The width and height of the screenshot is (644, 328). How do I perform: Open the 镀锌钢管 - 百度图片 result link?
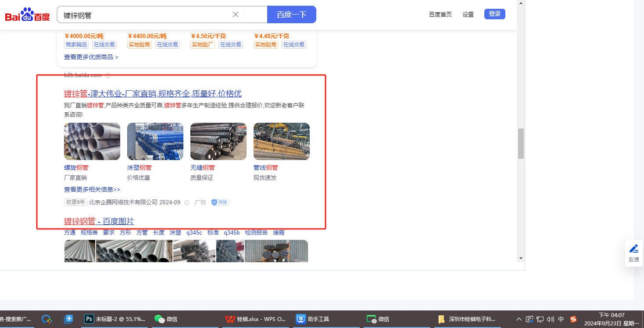[x=99, y=221]
